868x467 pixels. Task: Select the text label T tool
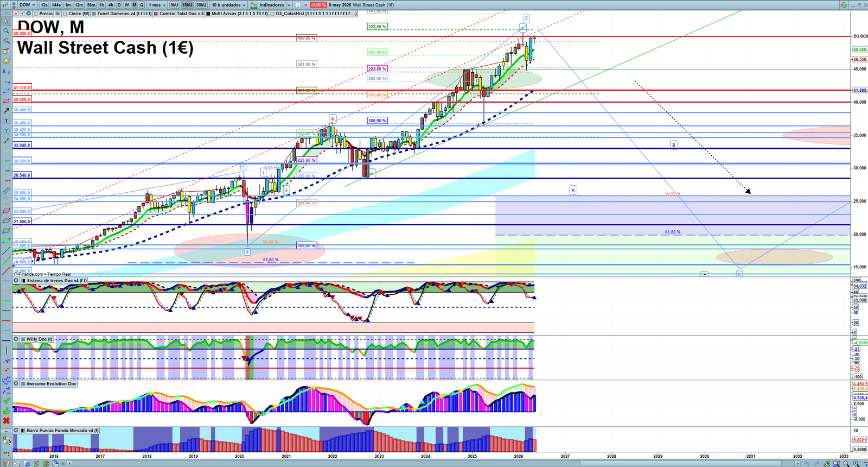point(7,121)
